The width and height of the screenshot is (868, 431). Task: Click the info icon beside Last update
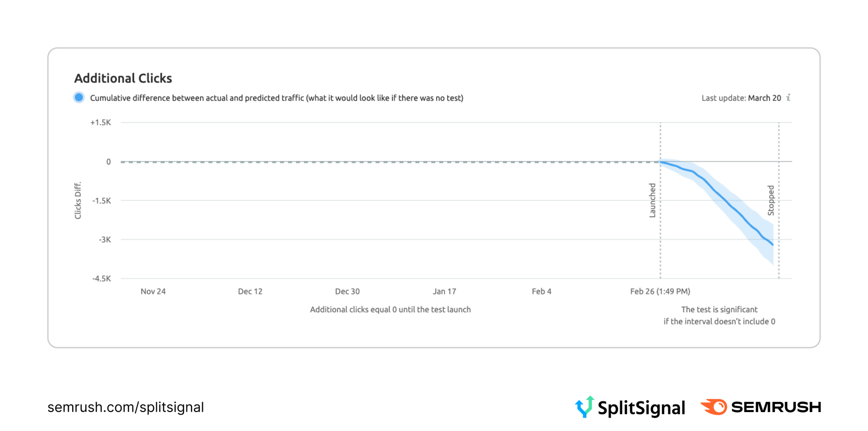[789, 98]
